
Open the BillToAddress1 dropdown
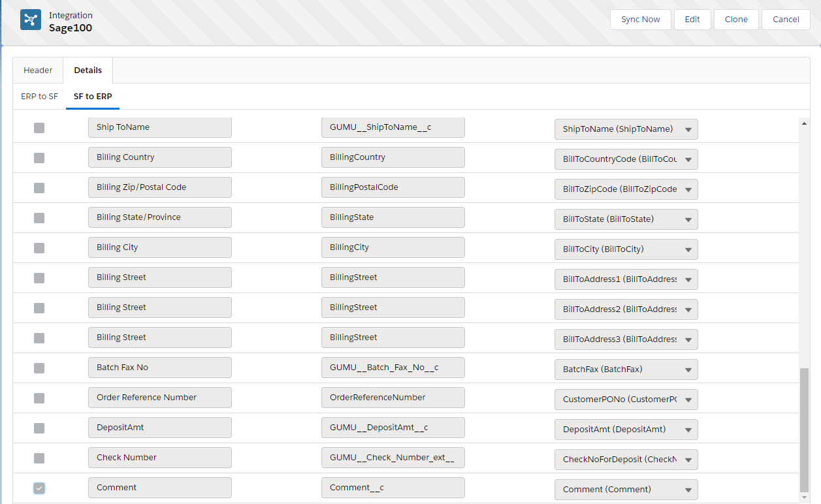point(626,279)
